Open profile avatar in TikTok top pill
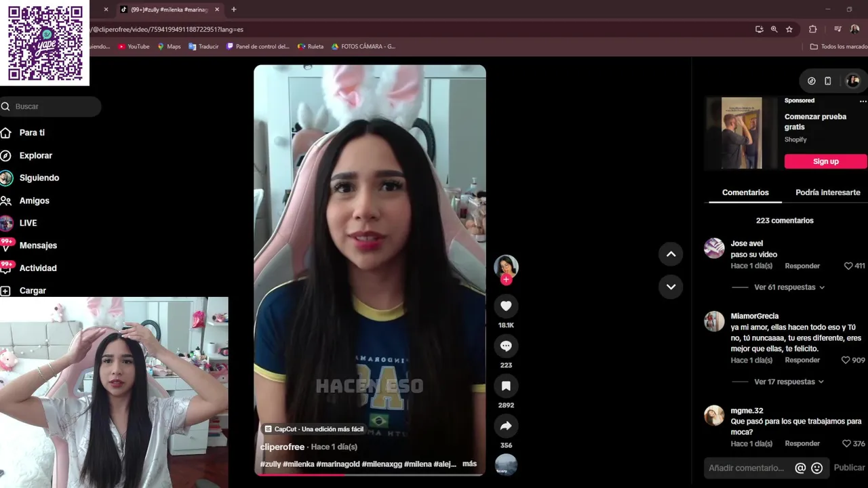 click(x=853, y=81)
